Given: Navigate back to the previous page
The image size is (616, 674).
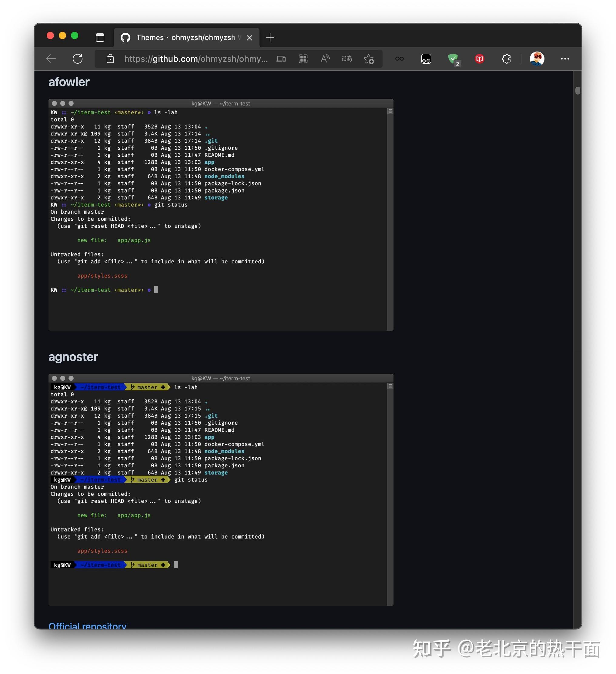Looking at the screenshot, I should point(51,59).
